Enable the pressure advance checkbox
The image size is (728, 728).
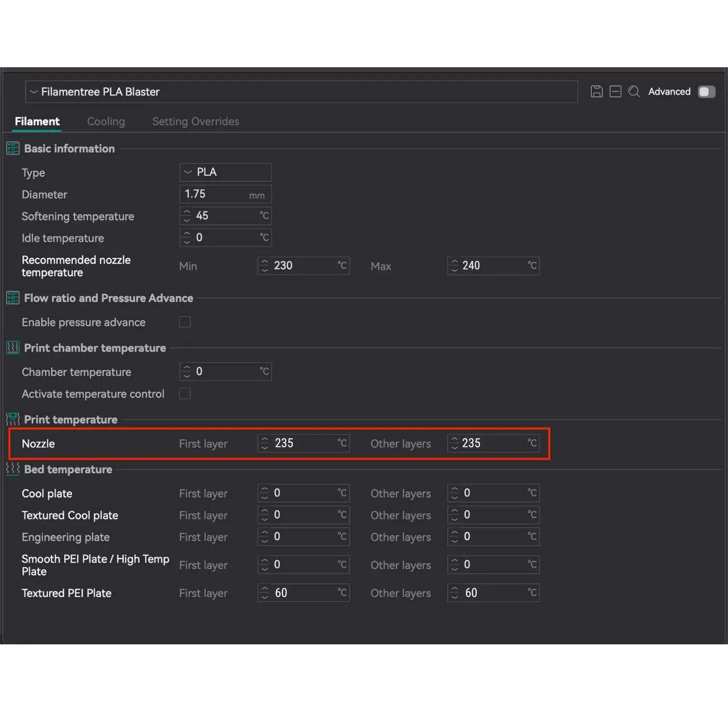click(185, 322)
